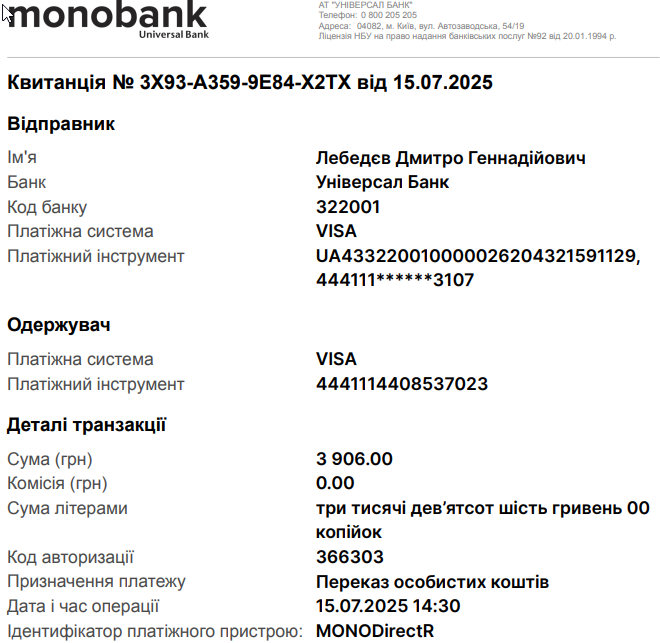The image size is (660, 643).
Task: Click the Одержувач section heading
Action: [59, 325]
